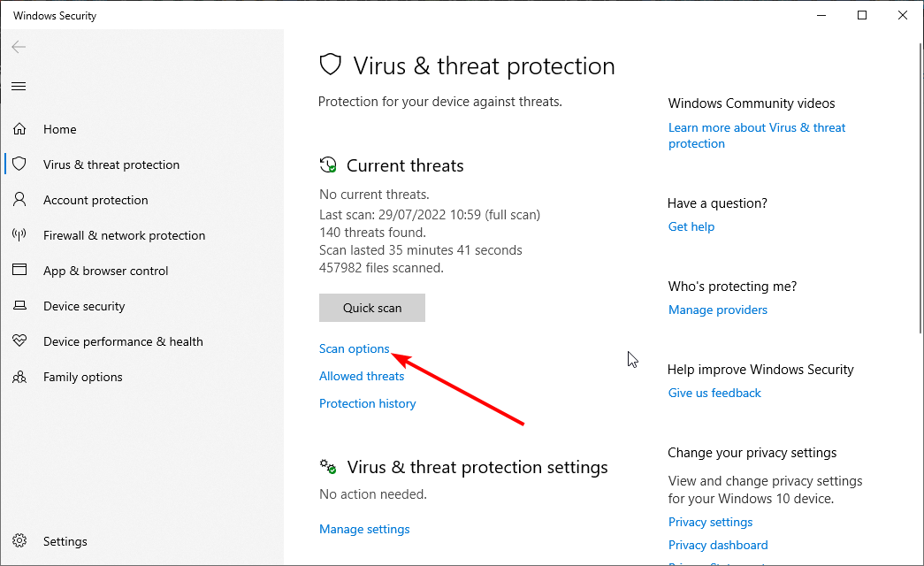Click the Home house icon
This screenshot has width=924, height=566.
point(19,128)
